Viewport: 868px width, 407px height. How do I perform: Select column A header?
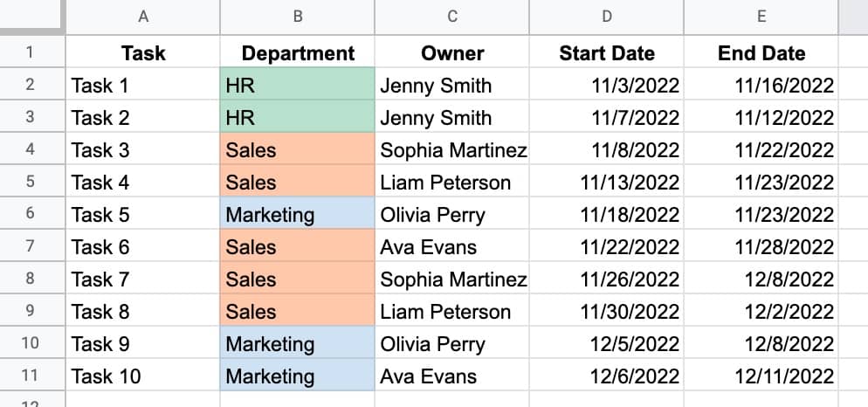click(142, 17)
